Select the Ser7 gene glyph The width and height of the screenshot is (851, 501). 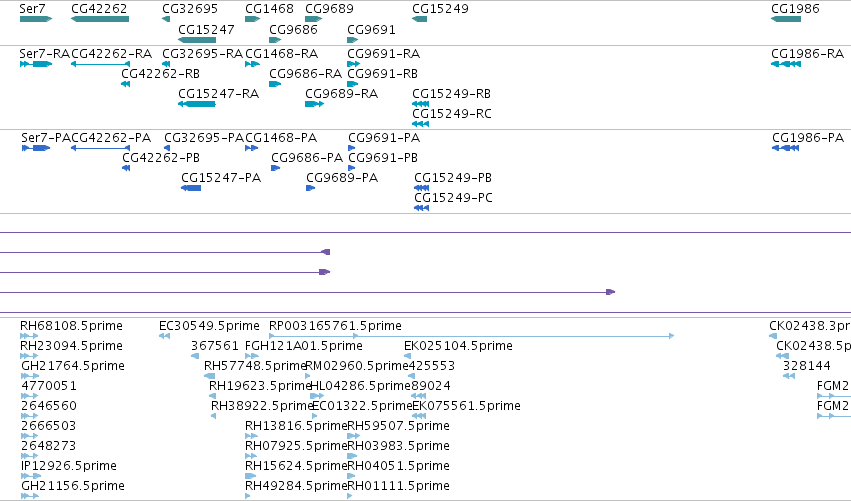click(36, 19)
